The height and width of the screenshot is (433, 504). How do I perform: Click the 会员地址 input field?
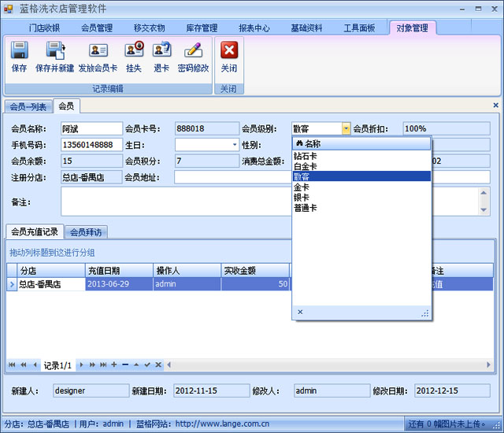[233, 177]
